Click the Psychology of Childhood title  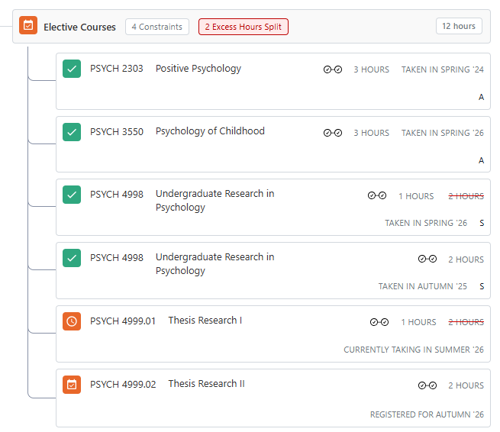[x=210, y=131]
